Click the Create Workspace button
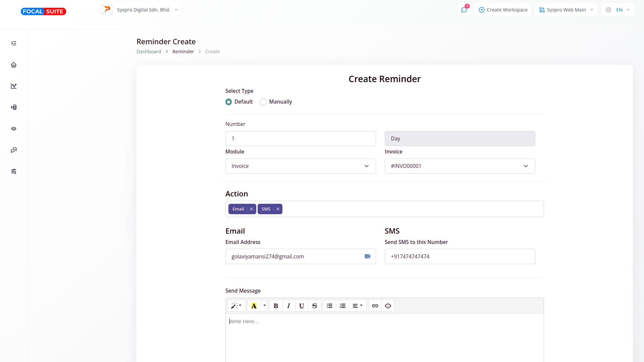This screenshot has height=362, width=644. pyautogui.click(x=503, y=10)
